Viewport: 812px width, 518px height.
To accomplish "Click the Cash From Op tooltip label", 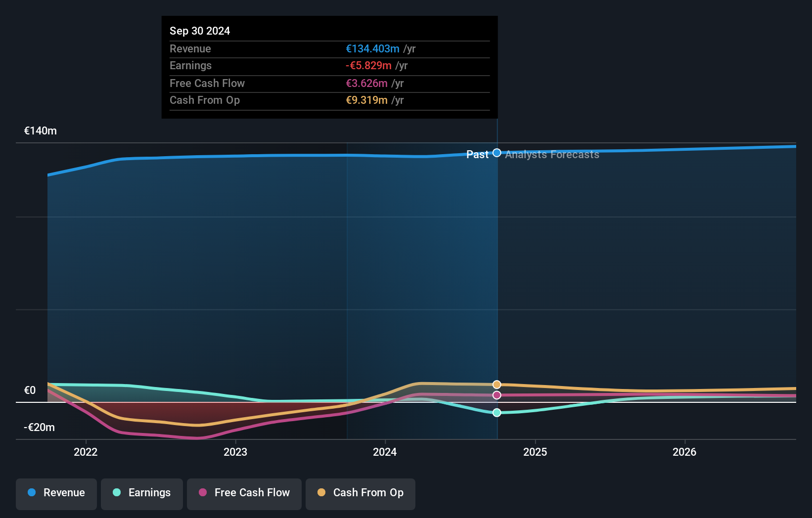I will click(205, 100).
